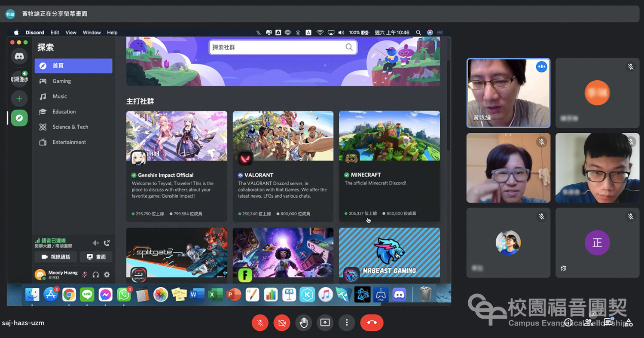Click the 畫面 screen share button
Image resolution: width=644 pixels, height=338 pixels.
click(x=96, y=257)
